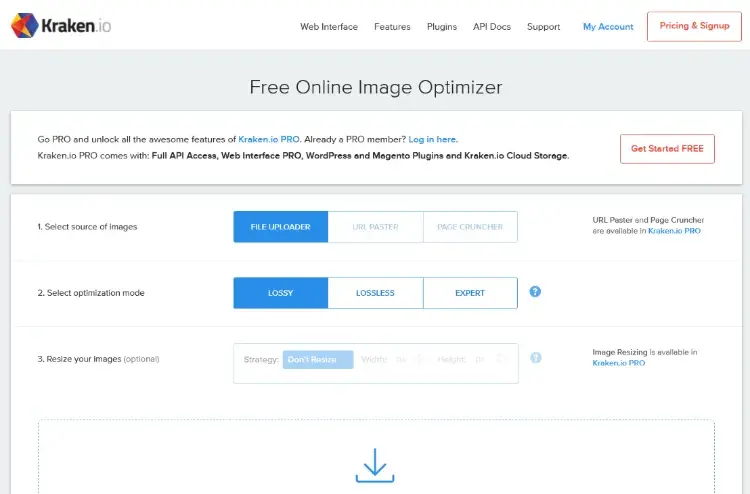Select PAGE CRUNCHER source
The height and width of the screenshot is (494, 750).
(x=470, y=227)
